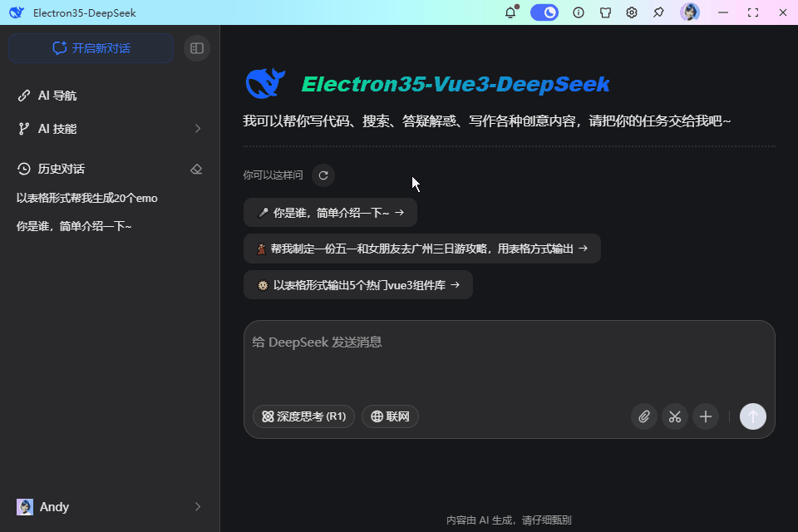The height and width of the screenshot is (532, 798).
Task: Open the theme shirt icon
Action: [605, 12]
